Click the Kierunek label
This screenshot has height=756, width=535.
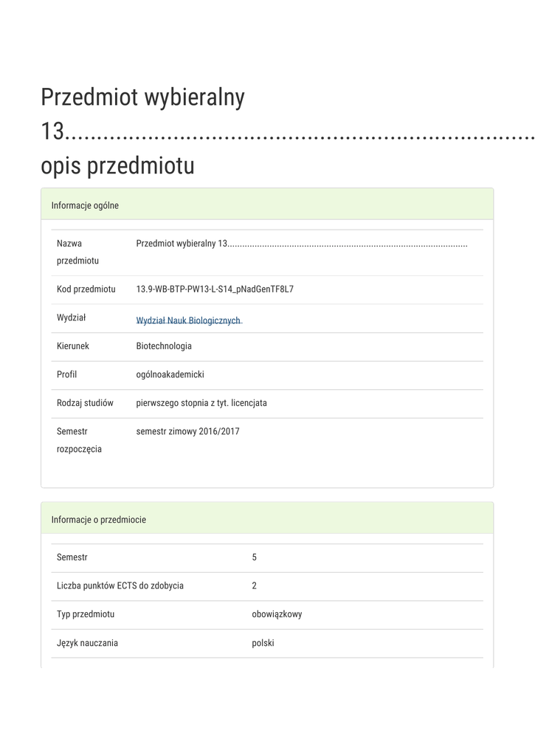tap(72, 346)
